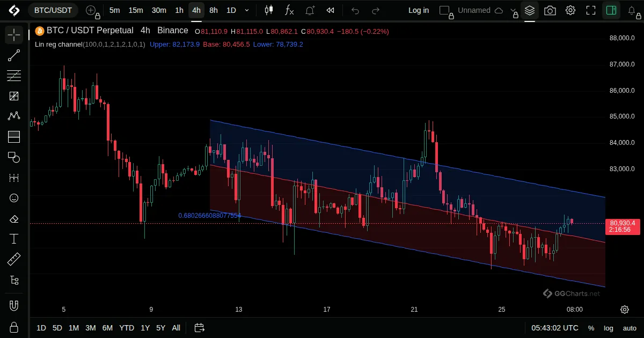Viewport: 644px width, 338px height.
Task: Open the layout selection square icon
Action: (444, 10)
